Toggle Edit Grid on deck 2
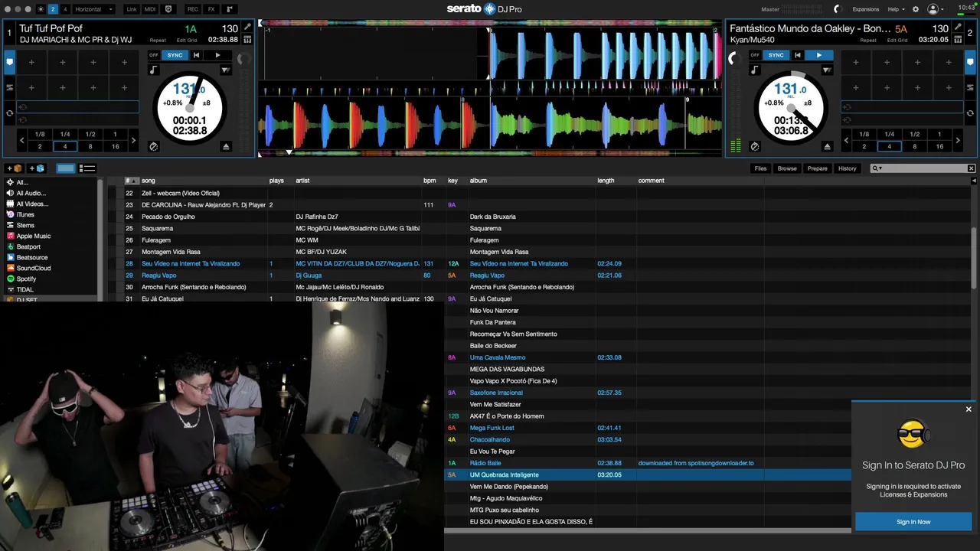 pos(897,40)
